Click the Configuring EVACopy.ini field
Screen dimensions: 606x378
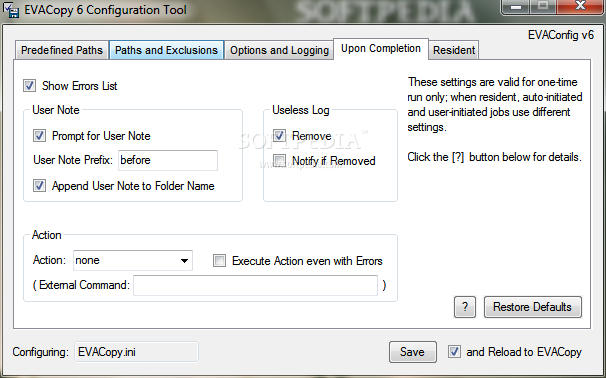pyautogui.click(x=136, y=352)
